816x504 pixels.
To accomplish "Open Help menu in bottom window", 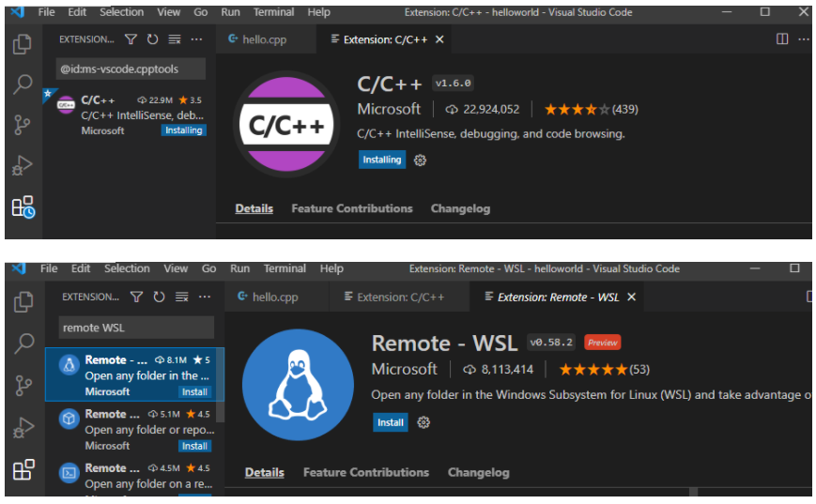I will [x=331, y=268].
